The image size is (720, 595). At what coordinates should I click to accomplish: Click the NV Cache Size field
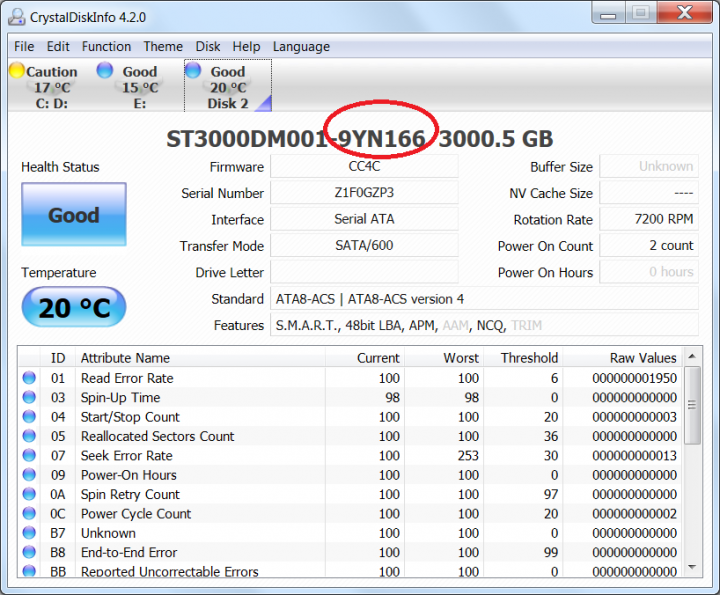click(x=649, y=192)
